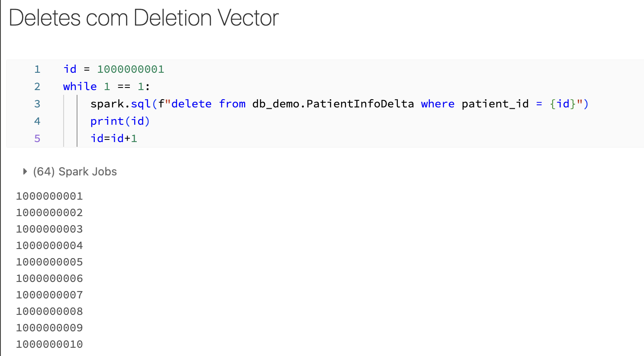
Task: Click the spark.sql delete statement line
Action: [340, 104]
